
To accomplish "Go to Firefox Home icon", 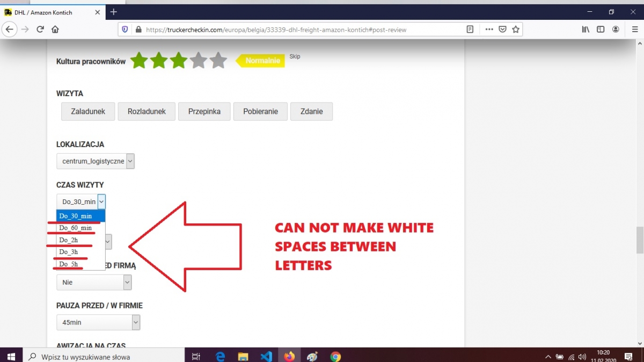I will click(55, 30).
